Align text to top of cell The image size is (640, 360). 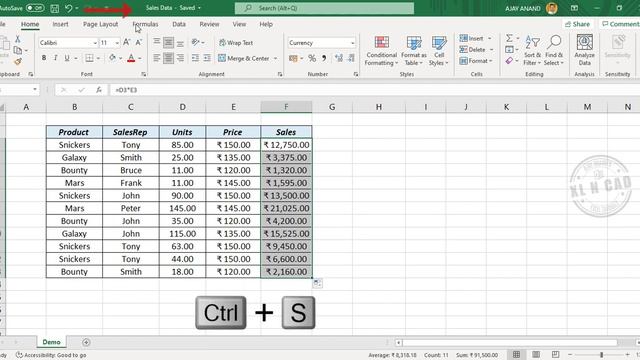coord(157,42)
